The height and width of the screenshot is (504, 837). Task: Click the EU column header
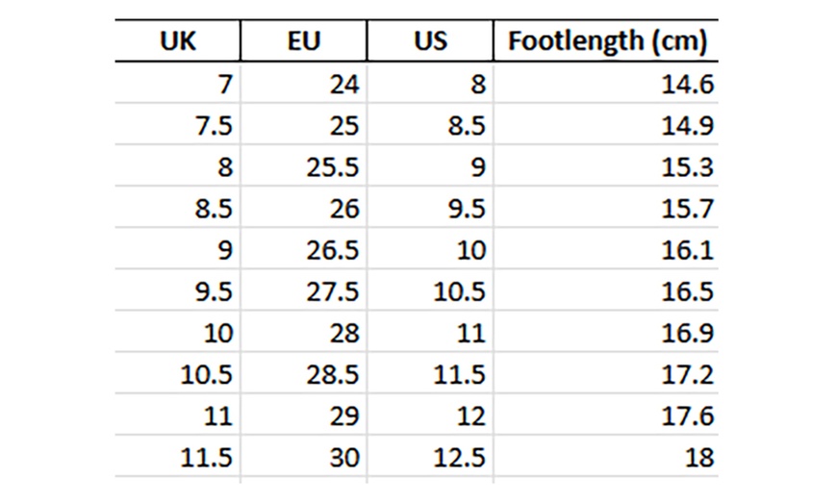tap(303, 42)
